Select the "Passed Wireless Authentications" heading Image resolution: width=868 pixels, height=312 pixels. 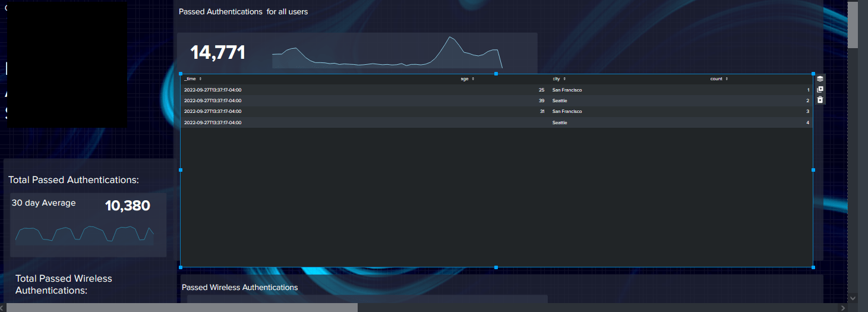click(x=239, y=288)
